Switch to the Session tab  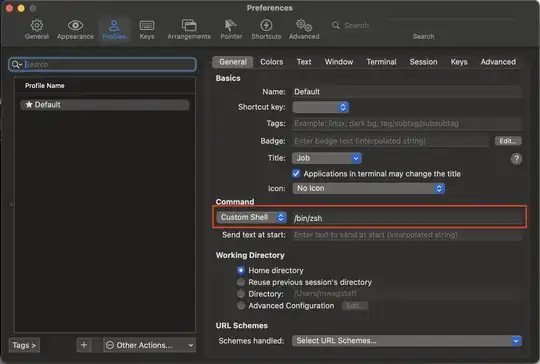click(423, 62)
